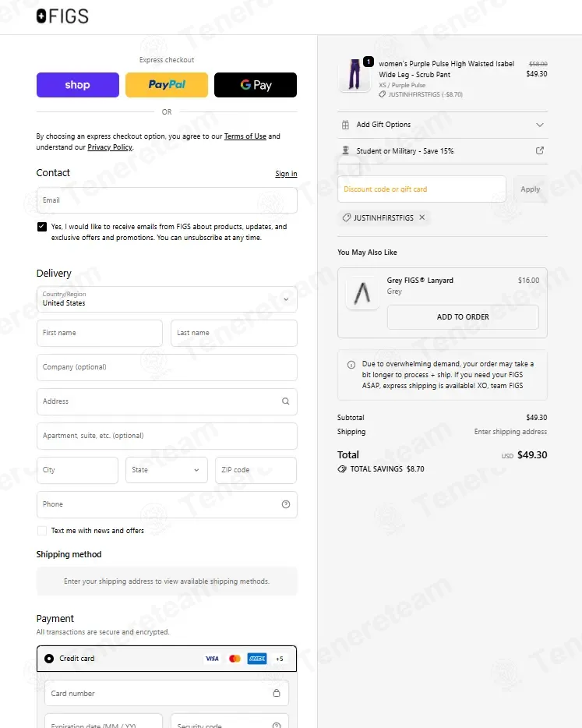Click the gift icon beside Add Gift Options
Image resolution: width=582 pixels, height=728 pixels.
click(x=345, y=125)
